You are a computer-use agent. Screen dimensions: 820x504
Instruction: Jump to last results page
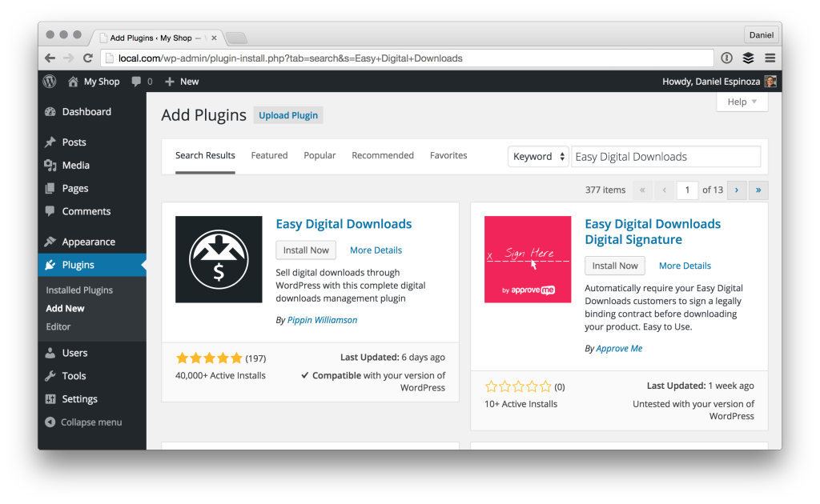[758, 190]
